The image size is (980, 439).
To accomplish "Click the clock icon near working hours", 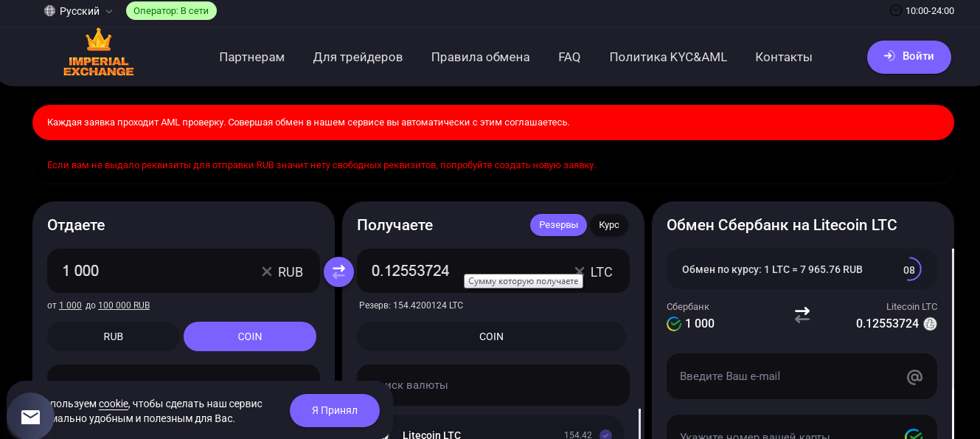I will [896, 11].
